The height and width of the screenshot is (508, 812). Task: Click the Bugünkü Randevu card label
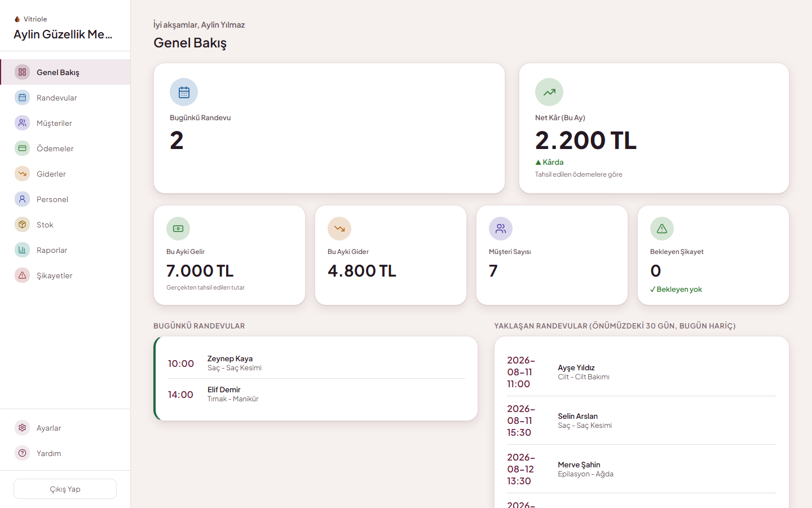click(200, 118)
